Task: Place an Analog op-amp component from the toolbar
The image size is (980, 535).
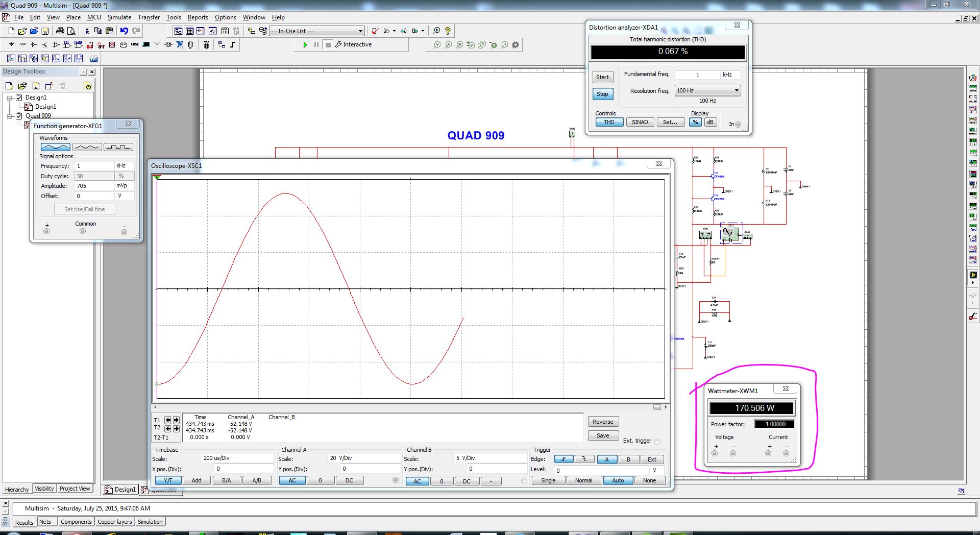Action: click(x=56, y=45)
